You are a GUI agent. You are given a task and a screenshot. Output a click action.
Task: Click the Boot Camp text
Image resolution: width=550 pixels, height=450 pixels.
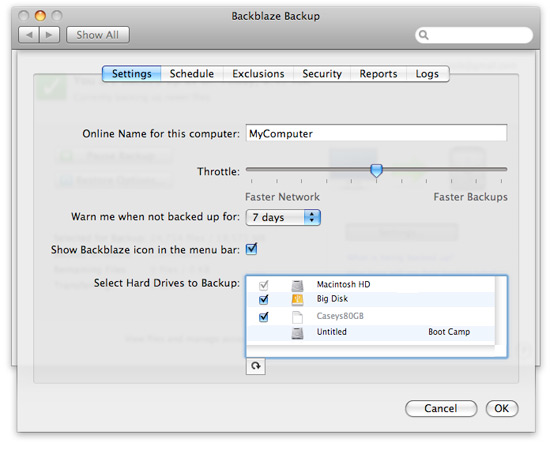[x=449, y=332]
